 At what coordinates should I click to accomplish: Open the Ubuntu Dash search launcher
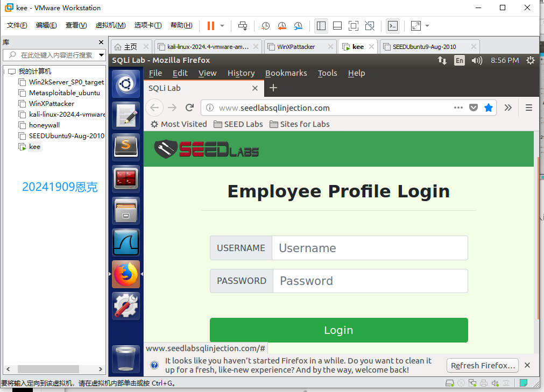click(x=126, y=84)
